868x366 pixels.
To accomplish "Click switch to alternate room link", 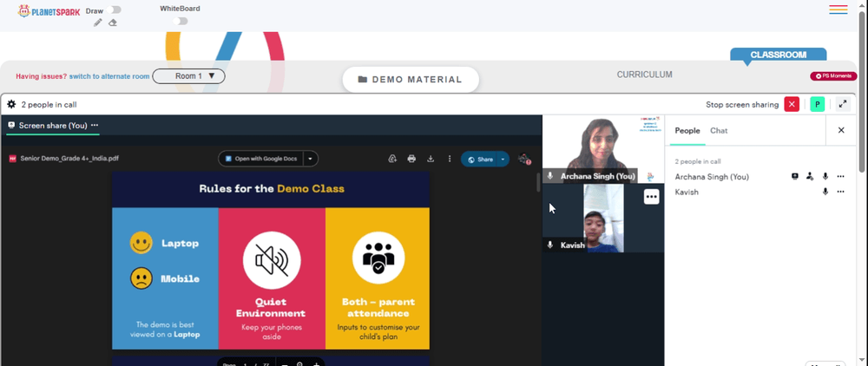I will point(109,76).
